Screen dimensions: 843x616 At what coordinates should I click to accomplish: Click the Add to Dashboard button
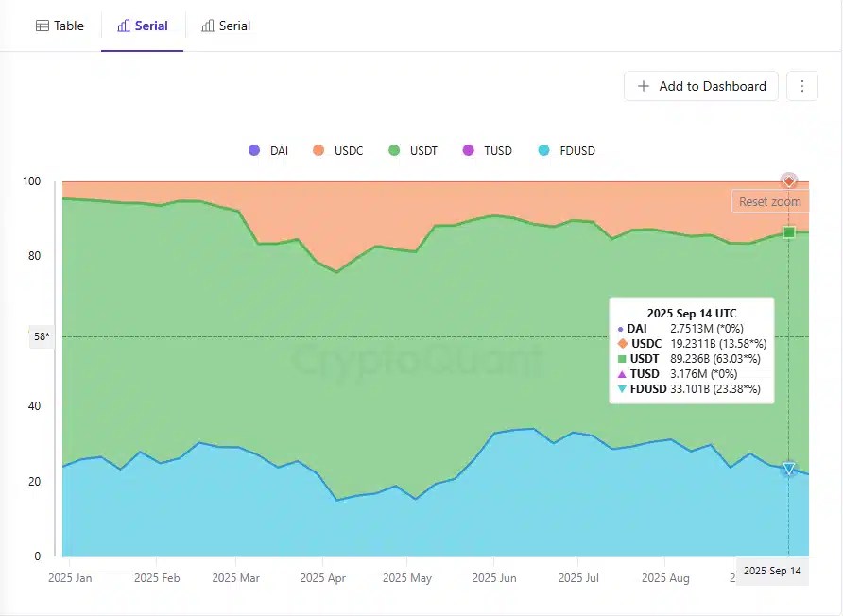click(700, 86)
